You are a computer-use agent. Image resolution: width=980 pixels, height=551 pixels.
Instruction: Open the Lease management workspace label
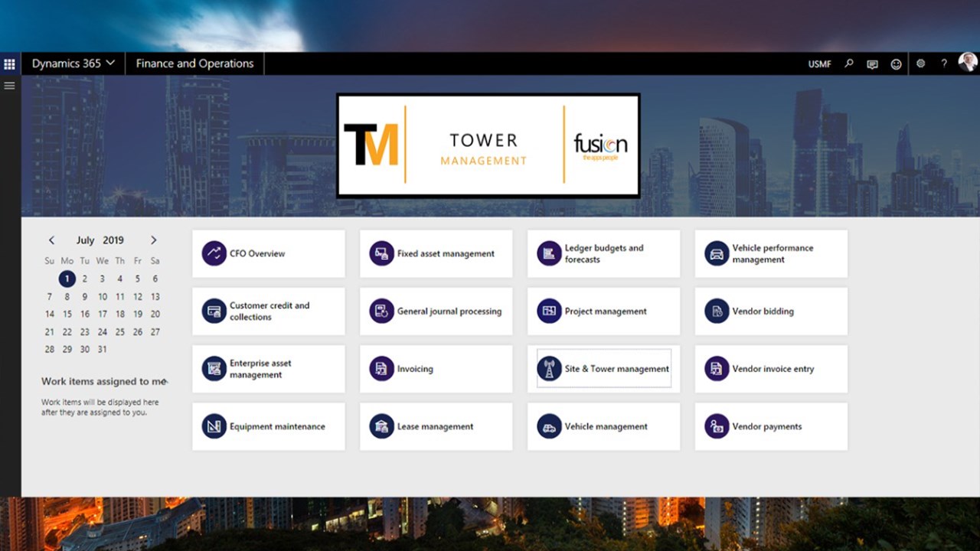pos(435,426)
